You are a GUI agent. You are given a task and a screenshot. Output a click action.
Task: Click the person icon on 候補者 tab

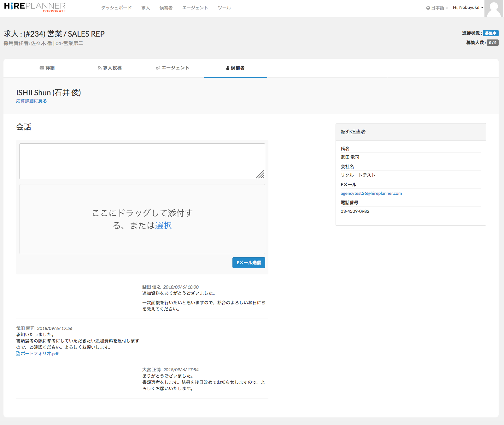[228, 68]
